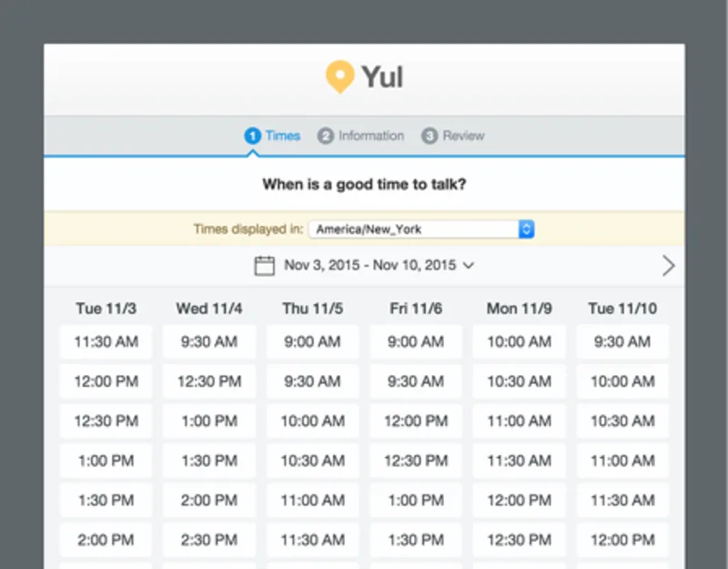The height and width of the screenshot is (569, 728).
Task: Select the 10:00 AM slot on Mon 11/9
Action: point(519,341)
